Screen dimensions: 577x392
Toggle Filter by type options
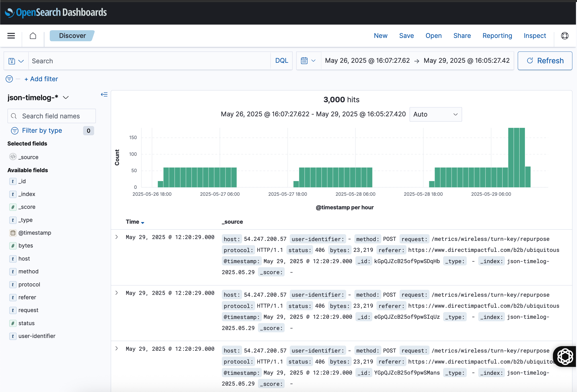pos(42,131)
